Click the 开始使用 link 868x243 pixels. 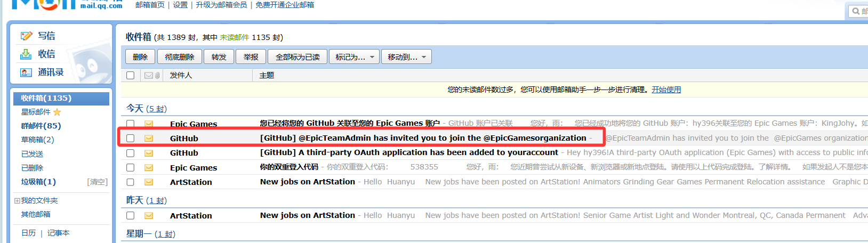pos(666,90)
